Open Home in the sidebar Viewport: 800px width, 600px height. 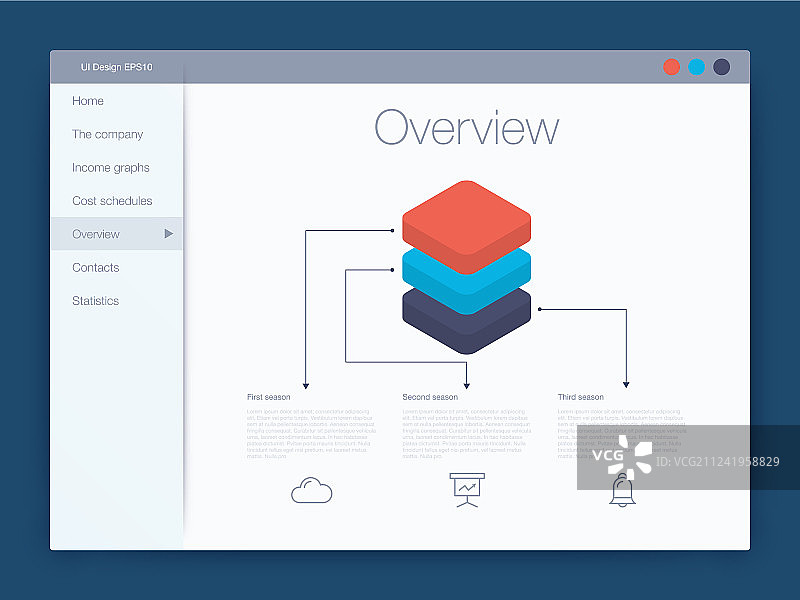[88, 101]
